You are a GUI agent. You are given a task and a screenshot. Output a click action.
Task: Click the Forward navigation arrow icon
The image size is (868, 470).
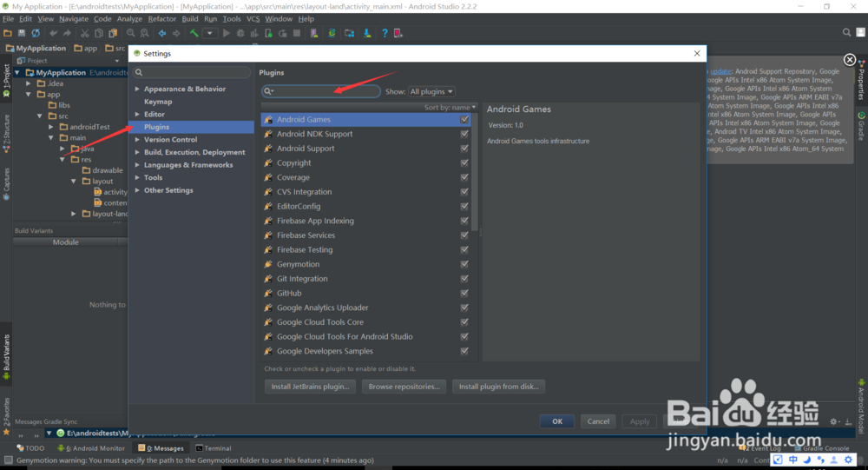(x=176, y=33)
